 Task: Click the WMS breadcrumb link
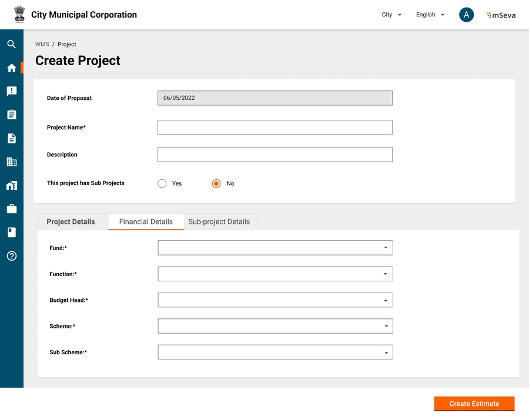[42, 45]
